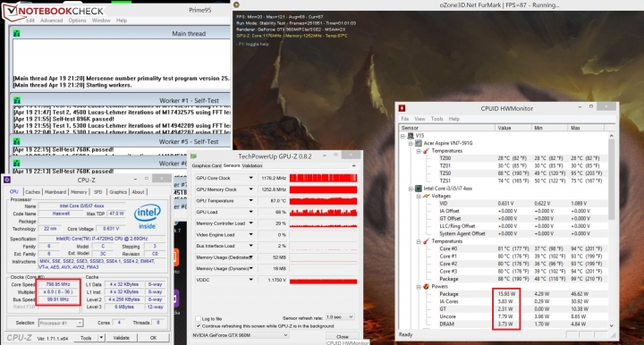Screen dimensions: 644x345
Task: Select the Core #0 temperature row
Action: click(520, 248)
